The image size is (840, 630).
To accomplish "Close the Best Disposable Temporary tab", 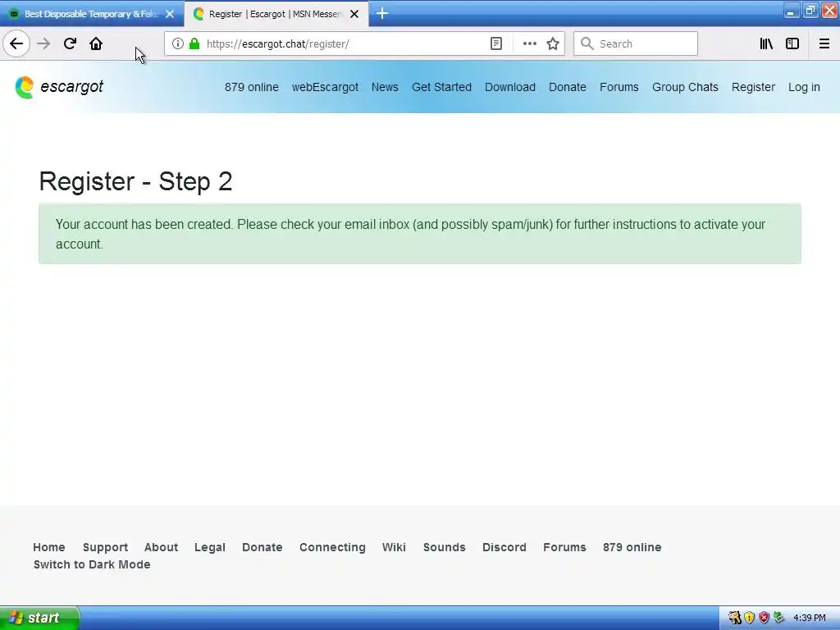I will 170,14.
